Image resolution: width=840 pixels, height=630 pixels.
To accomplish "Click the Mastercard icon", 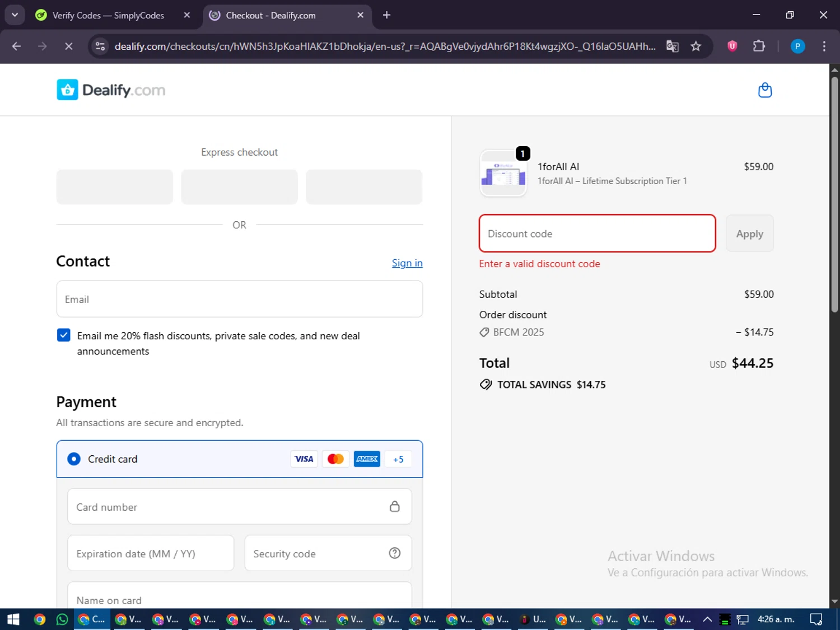I will (x=335, y=459).
